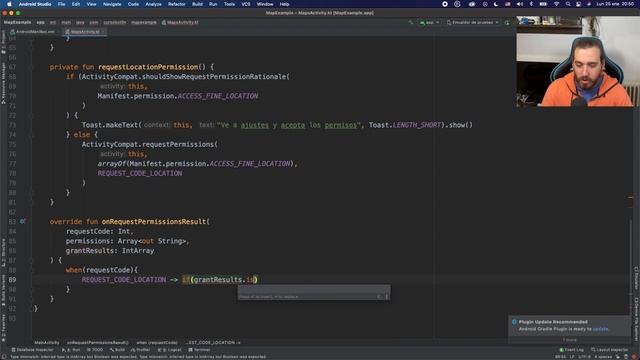The image size is (640, 360).
Task: Click the mapexample package breadcrumb
Action: [x=144, y=22]
